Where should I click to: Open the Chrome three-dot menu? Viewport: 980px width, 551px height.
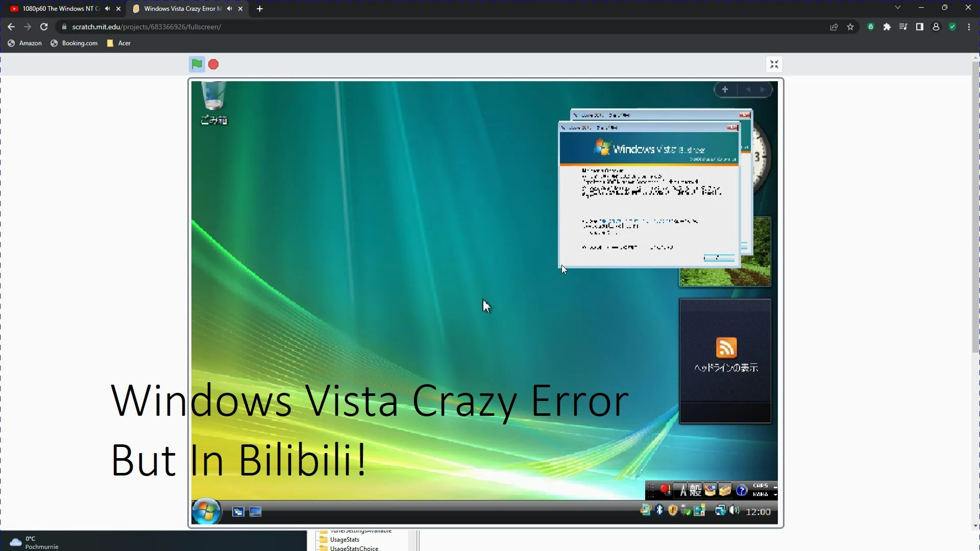969,27
